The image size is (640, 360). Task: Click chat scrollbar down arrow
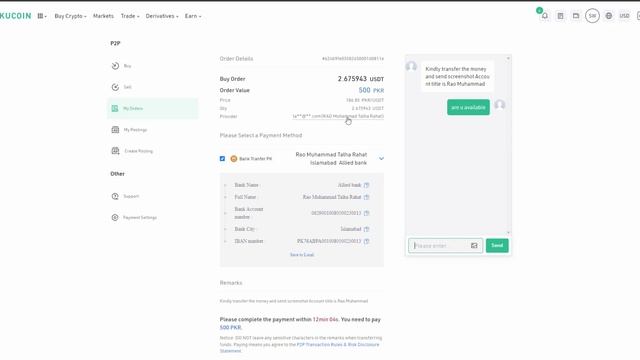[508, 233]
